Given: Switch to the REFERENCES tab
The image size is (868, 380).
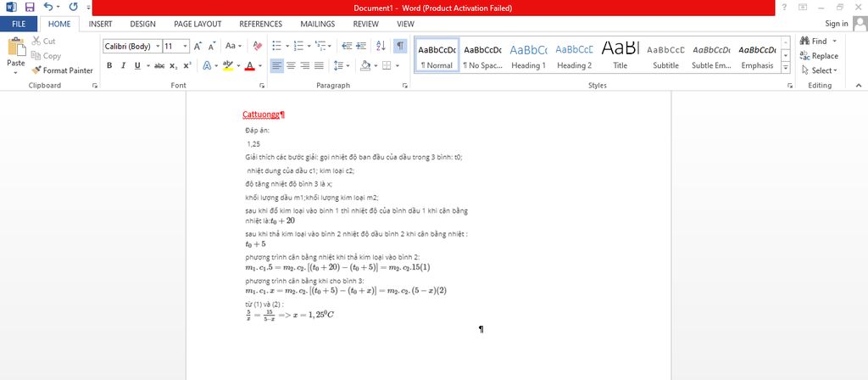Looking at the screenshot, I should click(260, 24).
